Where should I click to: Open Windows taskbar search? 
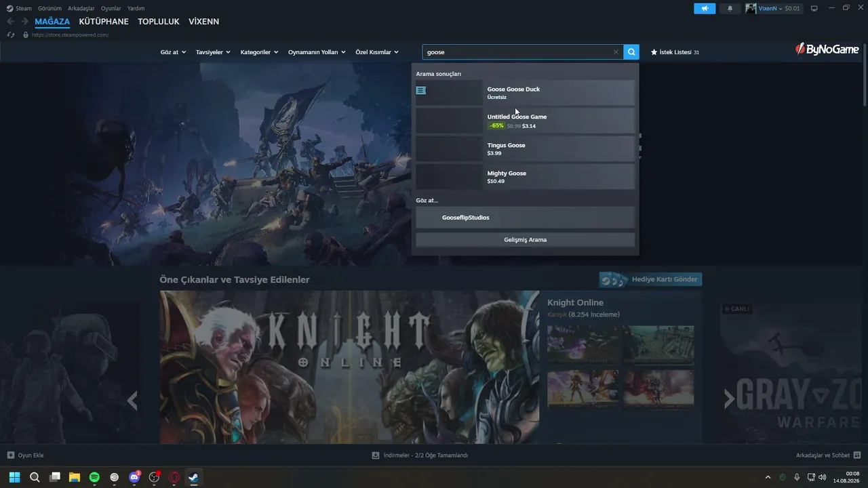(x=35, y=477)
